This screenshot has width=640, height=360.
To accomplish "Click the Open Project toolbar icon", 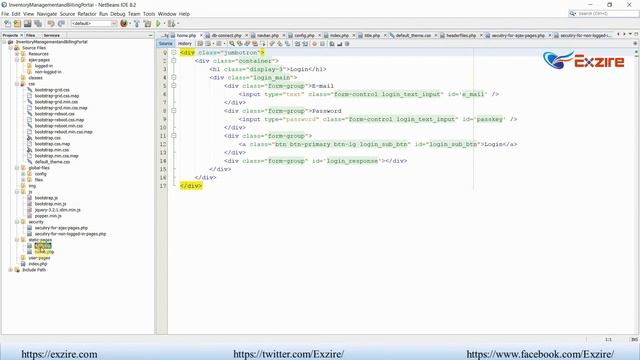I will 27,24.
